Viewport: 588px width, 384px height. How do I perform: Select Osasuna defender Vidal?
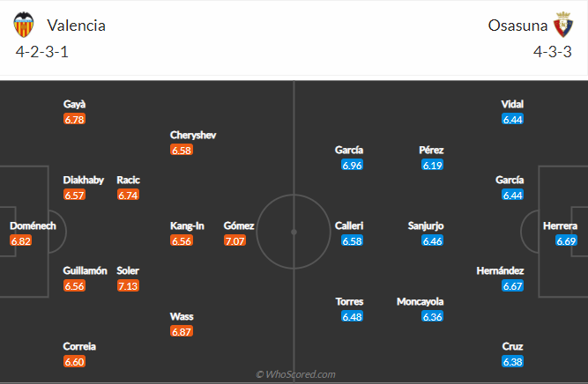click(511, 103)
